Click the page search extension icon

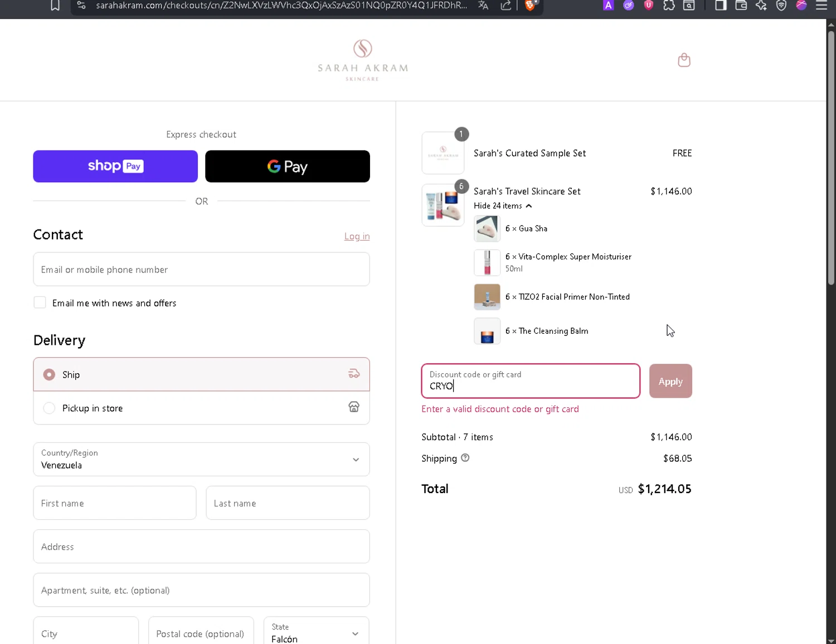689,6
